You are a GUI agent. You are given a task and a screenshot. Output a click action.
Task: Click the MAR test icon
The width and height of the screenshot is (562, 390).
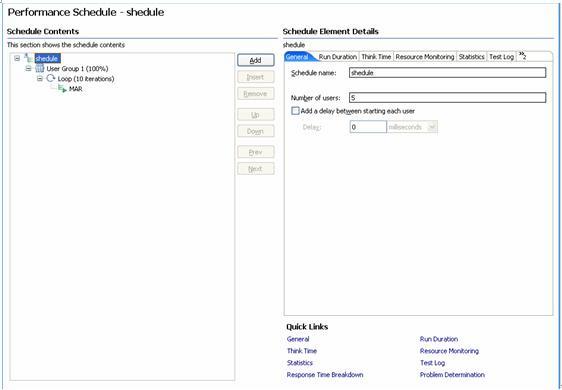coord(62,89)
